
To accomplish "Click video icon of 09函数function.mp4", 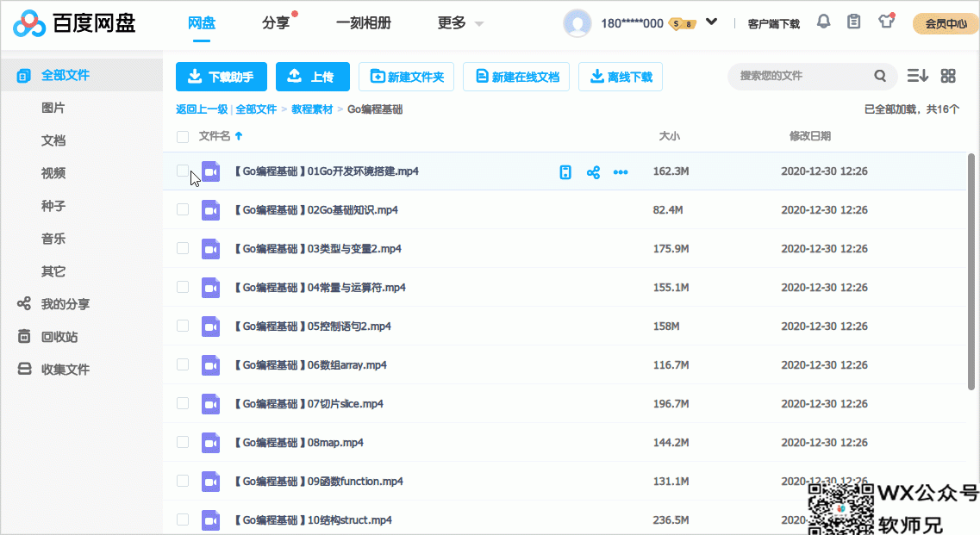I will (210, 482).
